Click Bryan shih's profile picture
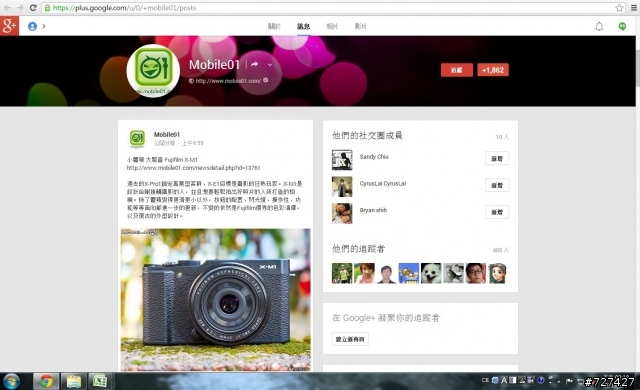The height and width of the screenshot is (390, 640). tap(342, 213)
